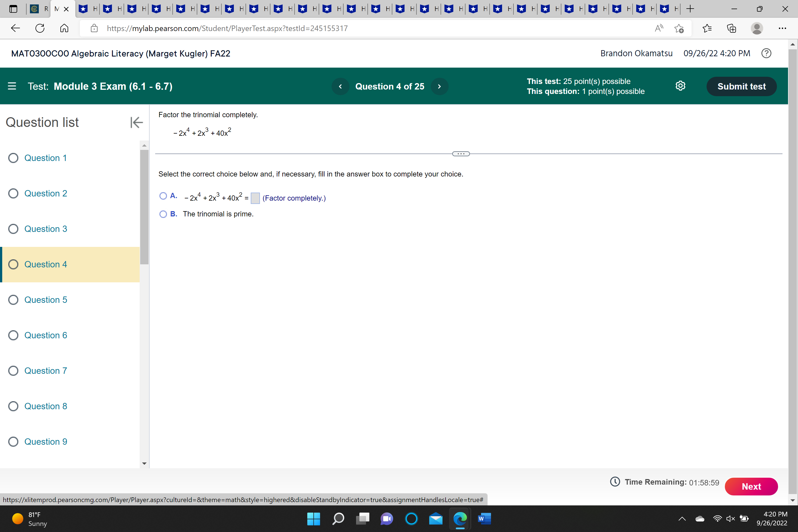Click the browser refresh icon

40,28
